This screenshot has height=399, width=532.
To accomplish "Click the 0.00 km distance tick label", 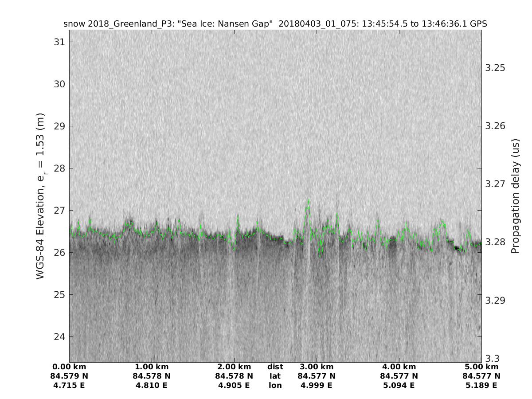I will [70, 367].
